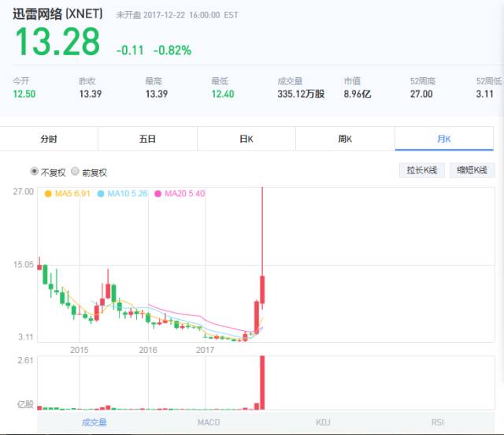The width and height of the screenshot is (504, 435).
Task: Click the 52周低 value 3.11
Action: pos(485,94)
